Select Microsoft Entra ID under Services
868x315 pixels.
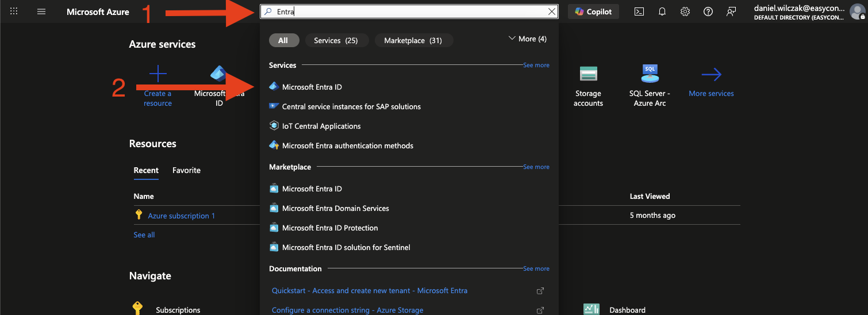point(312,87)
